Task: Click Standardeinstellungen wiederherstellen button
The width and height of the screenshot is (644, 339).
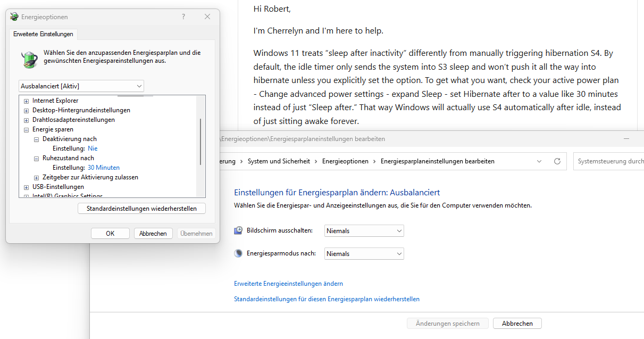Action: click(141, 209)
